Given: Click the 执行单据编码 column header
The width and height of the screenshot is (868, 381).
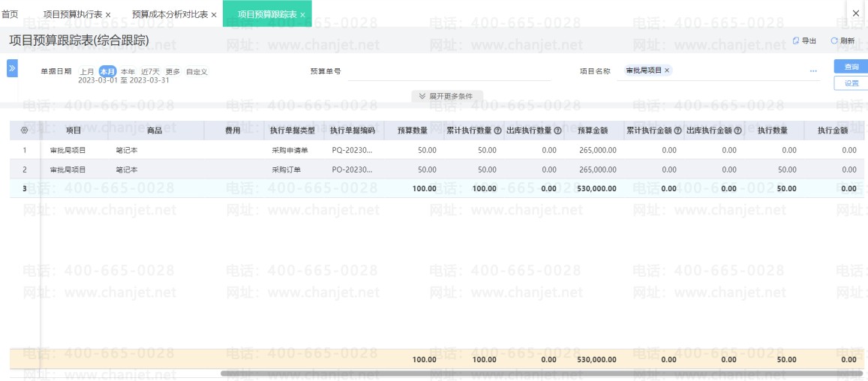Looking at the screenshot, I should pyautogui.click(x=353, y=130).
